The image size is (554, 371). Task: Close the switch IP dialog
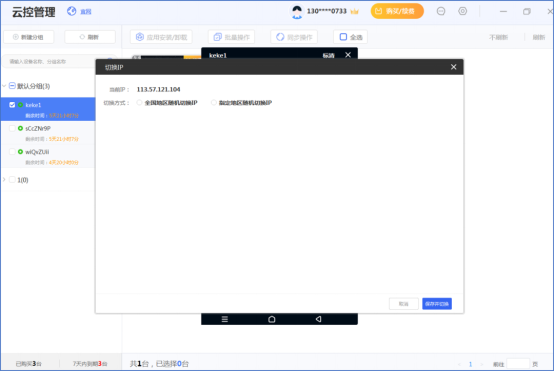point(454,67)
